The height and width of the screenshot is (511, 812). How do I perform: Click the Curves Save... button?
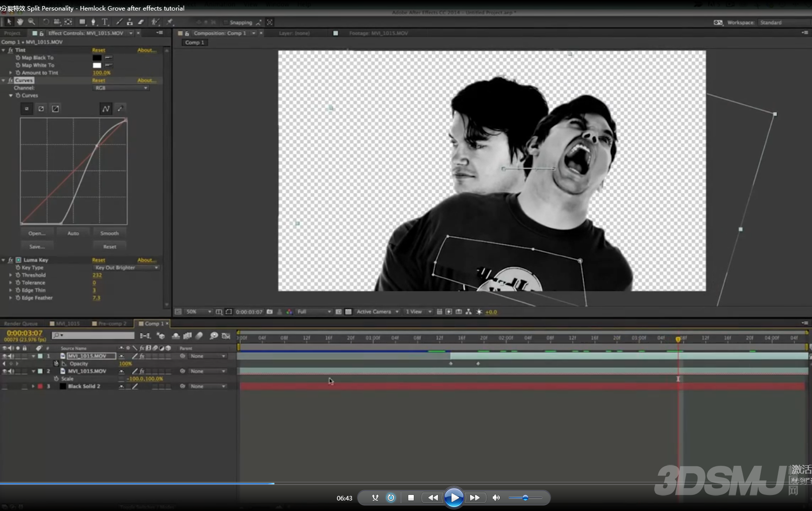click(x=37, y=247)
